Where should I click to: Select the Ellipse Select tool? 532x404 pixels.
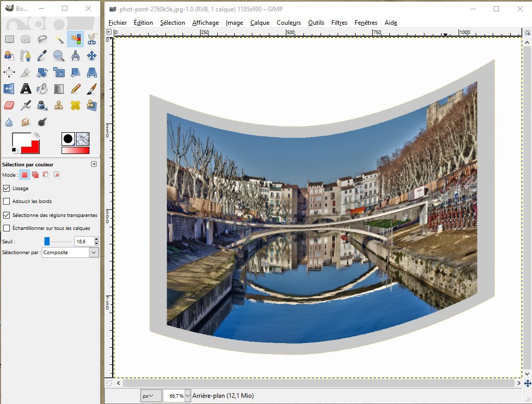point(25,39)
